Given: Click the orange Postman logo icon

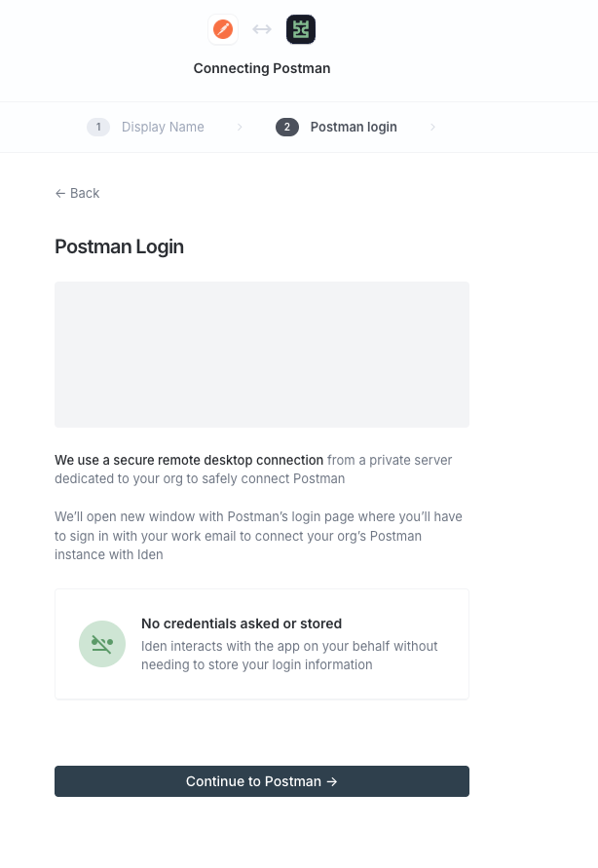Looking at the screenshot, I should [x=223, y=29].
